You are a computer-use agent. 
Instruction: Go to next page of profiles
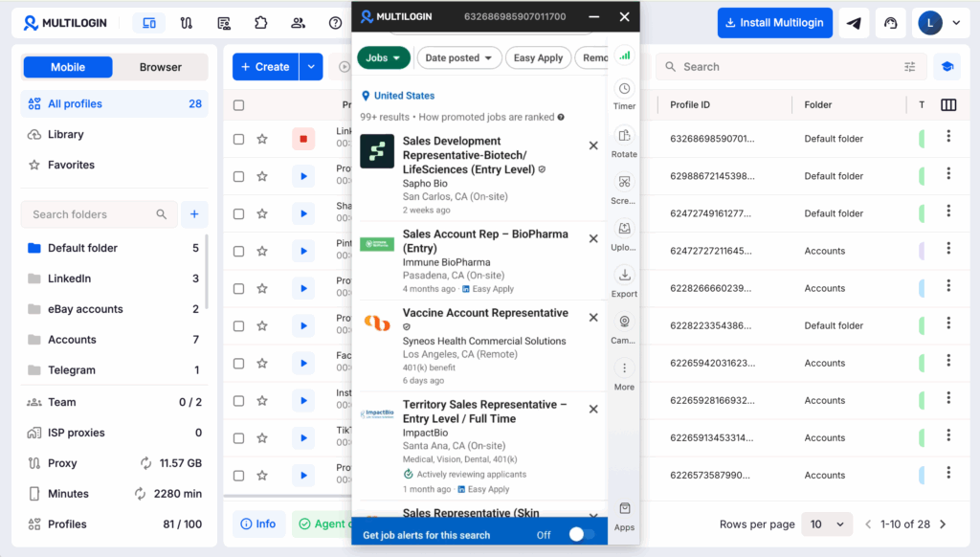coord(943,524)
